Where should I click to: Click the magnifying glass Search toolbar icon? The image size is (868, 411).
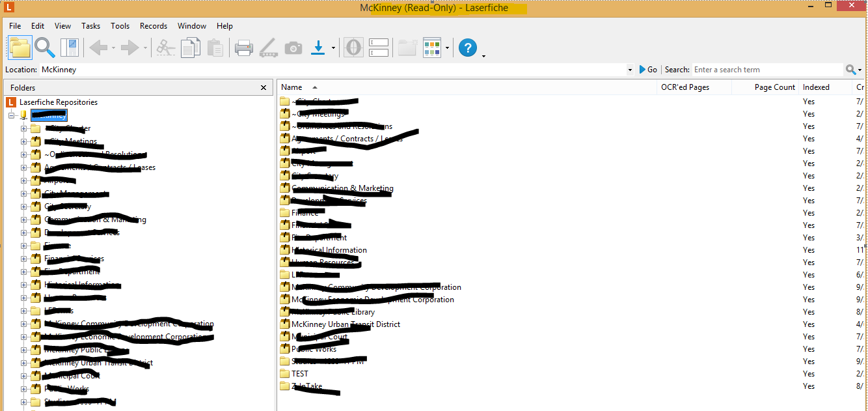(x=44, y=48)
